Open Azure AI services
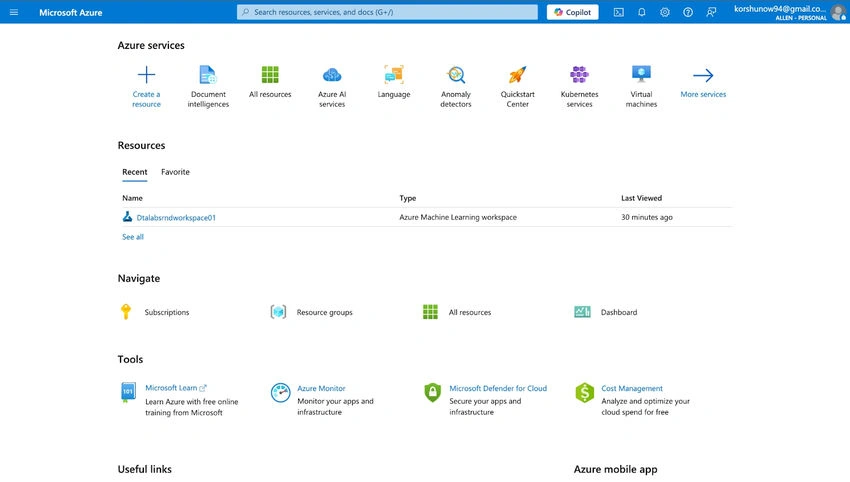Viewport: 850px width, 482px height. pyautogui.click(x=332, y=87)
